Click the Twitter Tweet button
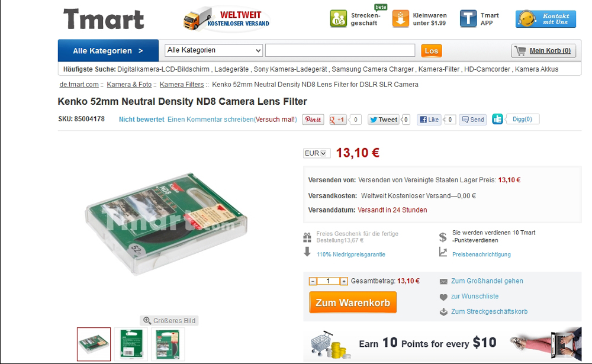 tap(383, 120)
